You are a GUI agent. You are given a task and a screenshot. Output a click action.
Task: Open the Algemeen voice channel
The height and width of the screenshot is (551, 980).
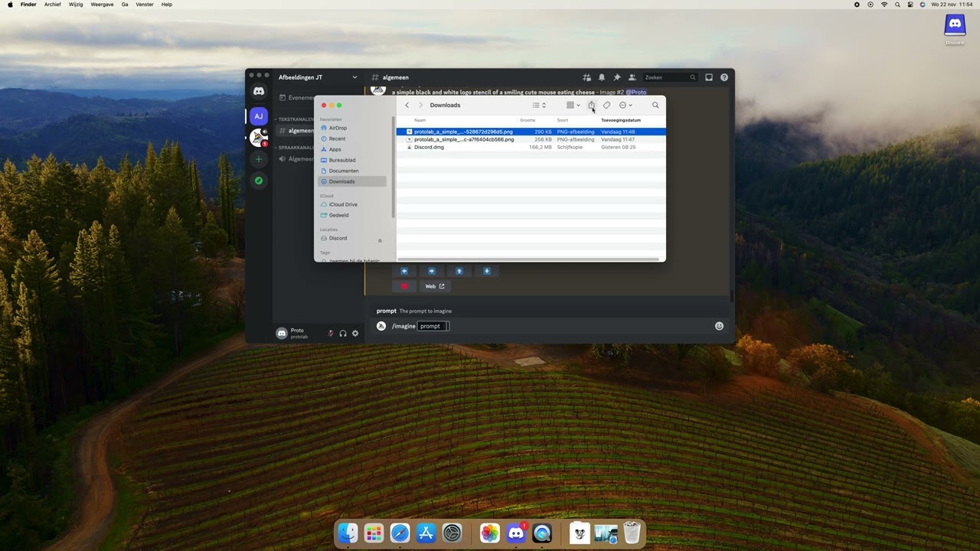coord(296,159)
